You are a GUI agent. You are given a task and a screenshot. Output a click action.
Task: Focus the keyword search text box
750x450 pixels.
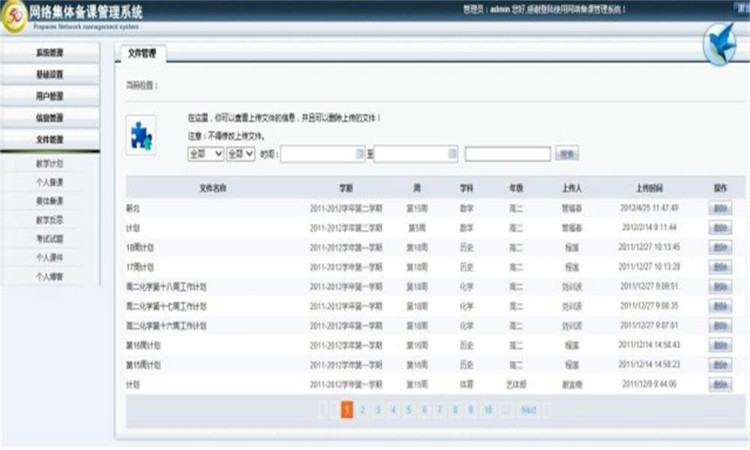tap(507, 154)
